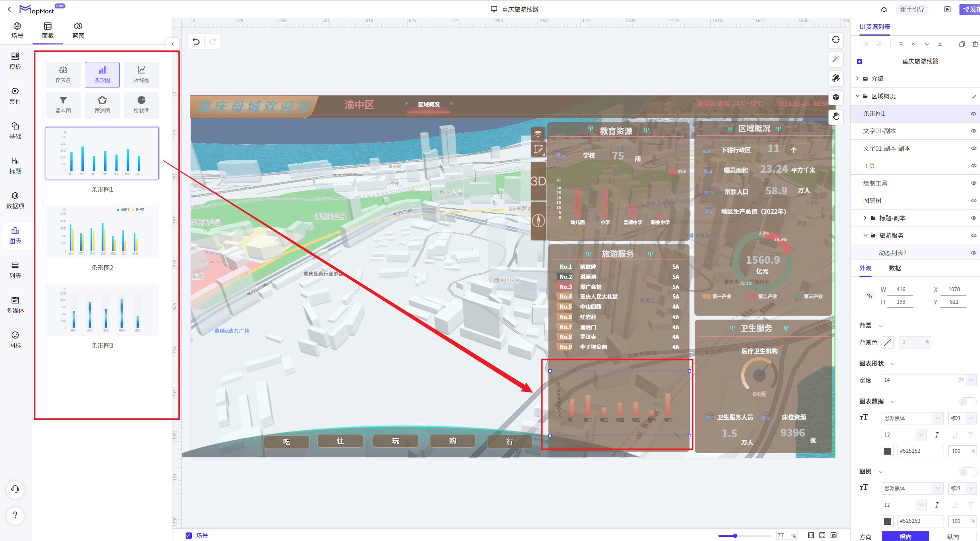Select the 折线图 line chart type
Screen dimensions: 980x541
141,75
